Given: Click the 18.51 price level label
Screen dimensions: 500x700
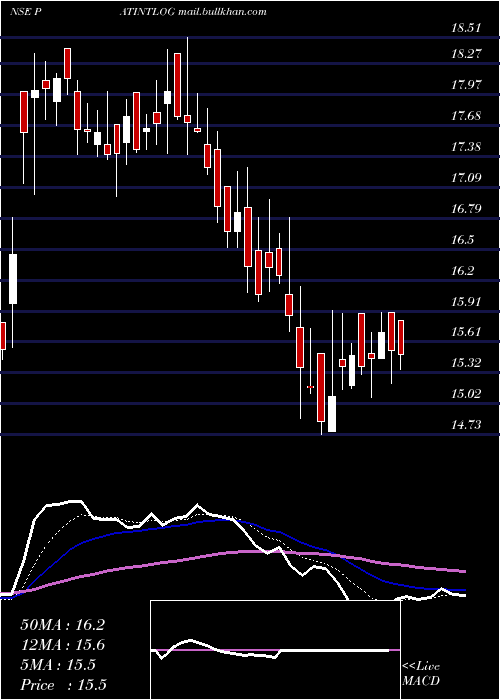Looking at the screenshot, I should (x=466, y=28).
